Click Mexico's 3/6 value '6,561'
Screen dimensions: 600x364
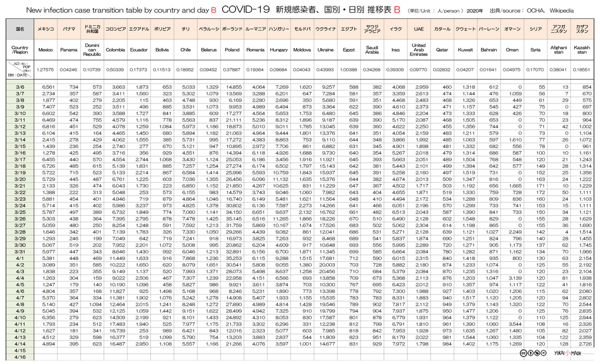[48, 87]
